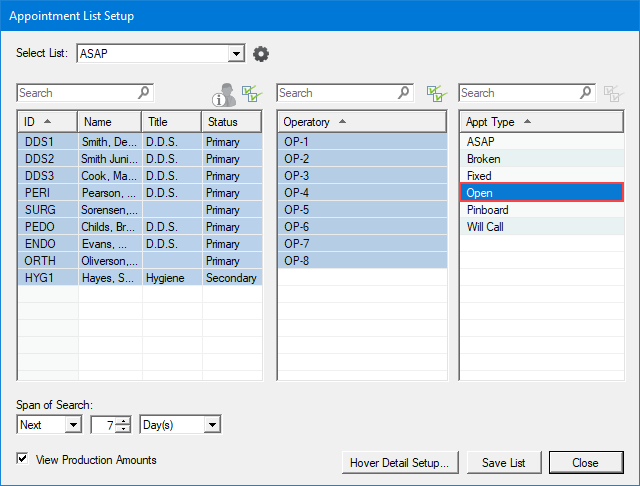Open the Next span direction dropdown
Image resolution: width=640 pixels, height=486 pixels.
point(73,425)
